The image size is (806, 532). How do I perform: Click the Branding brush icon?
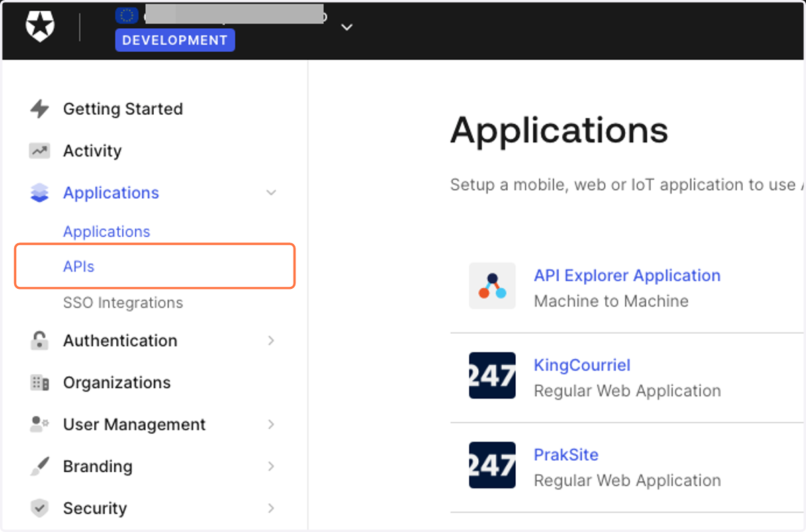click(40, 466)
